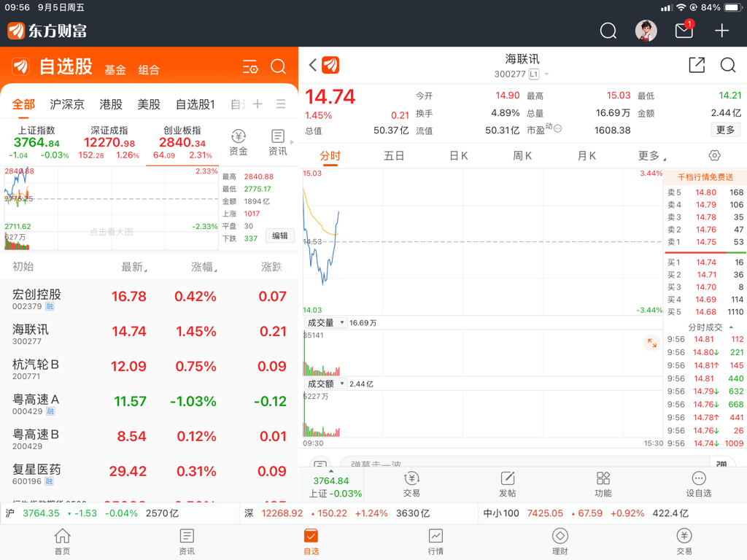This screenshot has width=747, height=560.
Task: Go to the 首页 home tab
Action: click(63, 542)
